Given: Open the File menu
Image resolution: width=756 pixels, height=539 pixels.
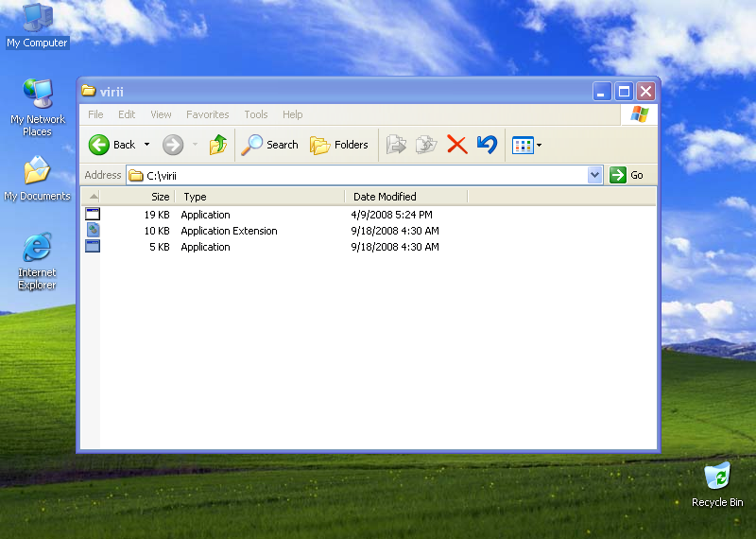Looking at the screenshot, I should [95, 114].
